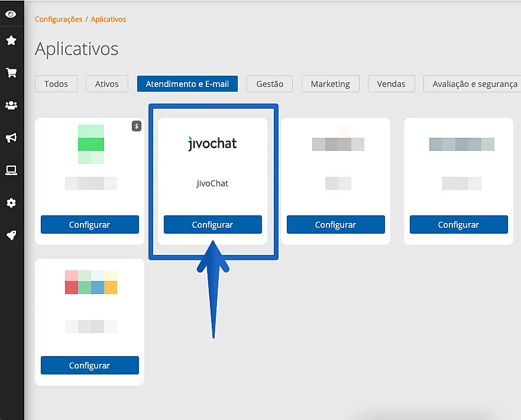Select the Todos filter tab
This screenshot has width=521, height=420.
[56, 84]
